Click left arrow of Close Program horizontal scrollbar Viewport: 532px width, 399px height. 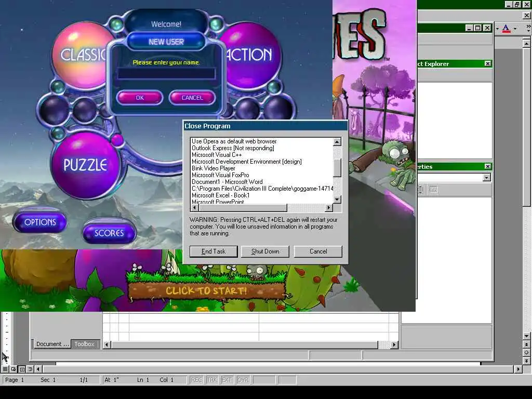195,207
